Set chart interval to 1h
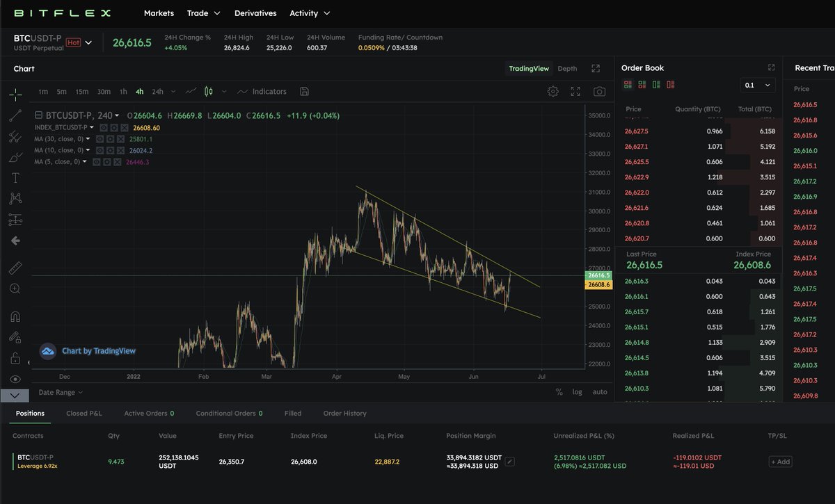Viewport: 835px width, 504px height. coord(123,92)
